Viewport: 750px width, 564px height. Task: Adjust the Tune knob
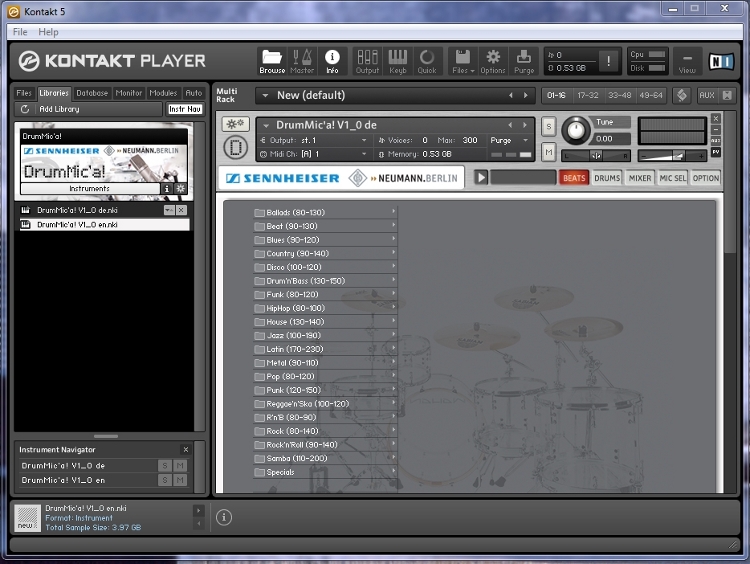(576, 130)
